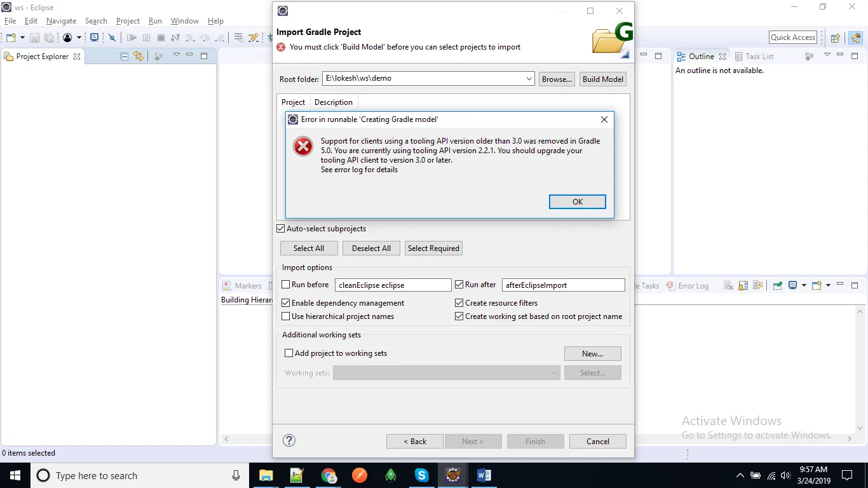Click the Step Into icon in toolbar
Viewport: 868px width, 488px height.
190,37
